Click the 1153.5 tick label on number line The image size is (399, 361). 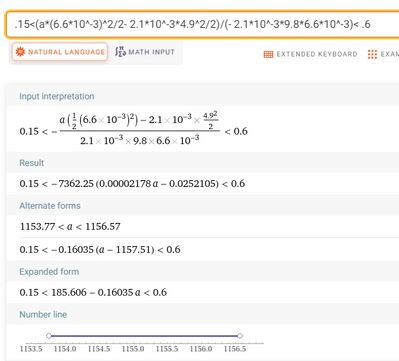click(31, 349)
